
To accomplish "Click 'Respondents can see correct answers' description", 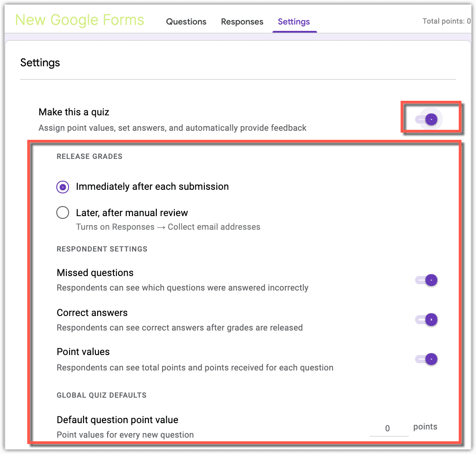I will tap(180, 327).
